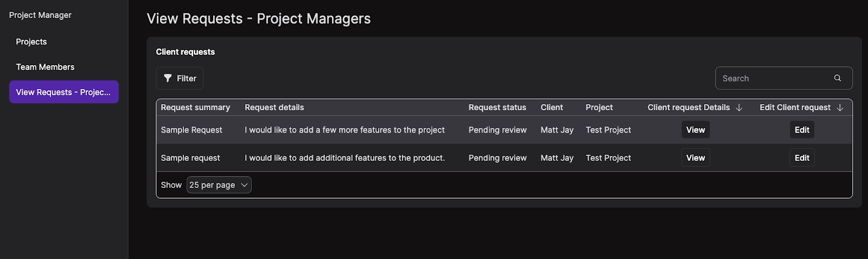This screenshot has height=259, width=868.
Task: Click the funnel Filter icon
Action: pyautogui.click(x=168, y=78)
